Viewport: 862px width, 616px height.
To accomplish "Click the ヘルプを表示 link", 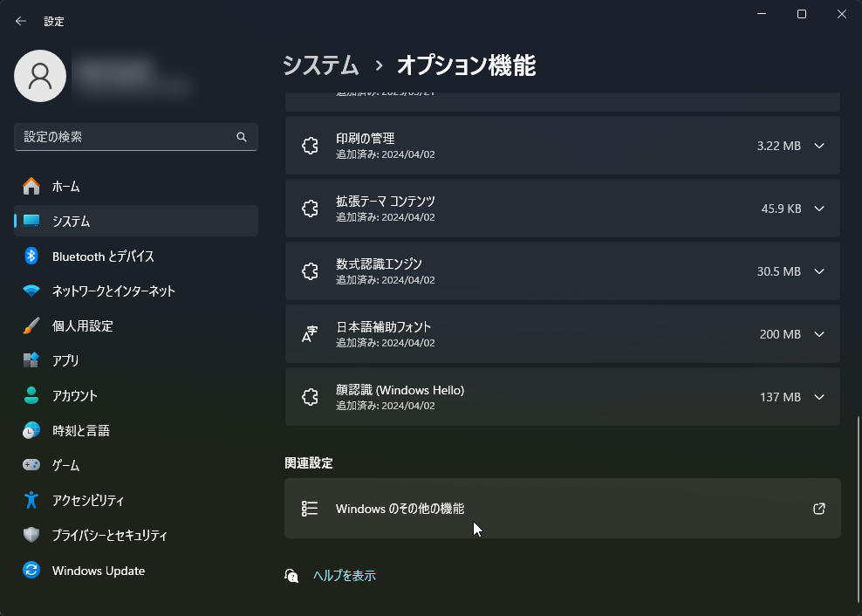I will click(344, 576).
